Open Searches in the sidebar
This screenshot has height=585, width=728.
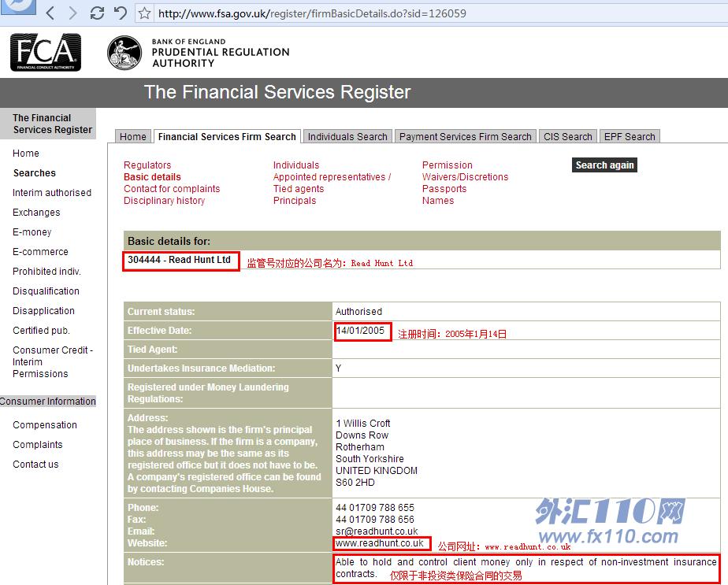(x=35, y=173)
